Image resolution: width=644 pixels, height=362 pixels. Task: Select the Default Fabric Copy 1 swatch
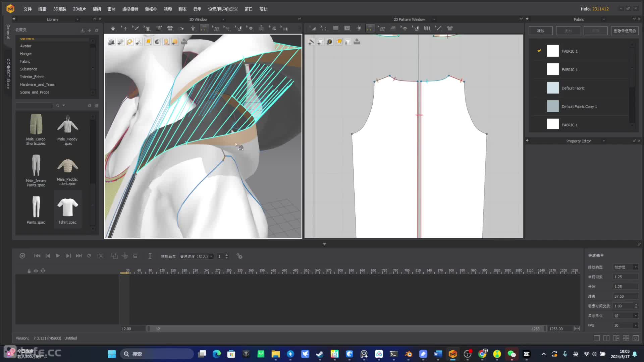[x=553, y=106]
